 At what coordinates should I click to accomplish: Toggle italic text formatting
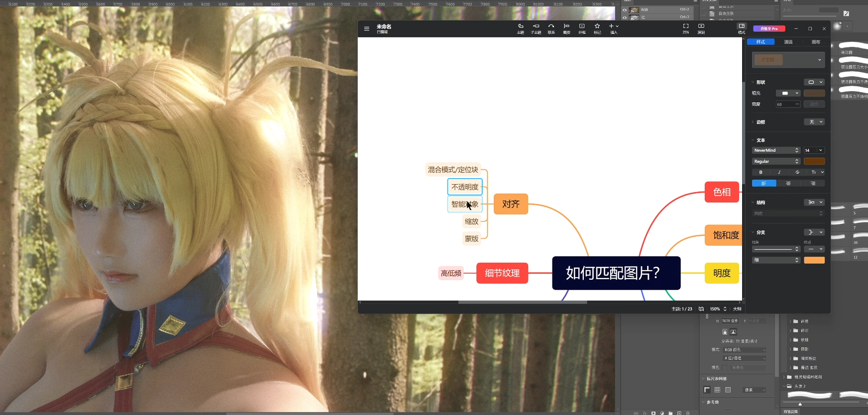pyautogui.click(x=779, y=172)
